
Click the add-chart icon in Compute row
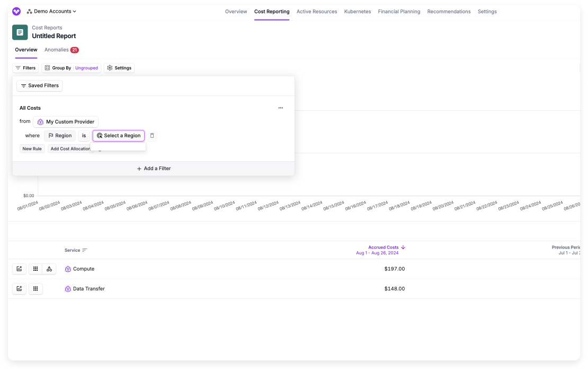coord(19,269)
